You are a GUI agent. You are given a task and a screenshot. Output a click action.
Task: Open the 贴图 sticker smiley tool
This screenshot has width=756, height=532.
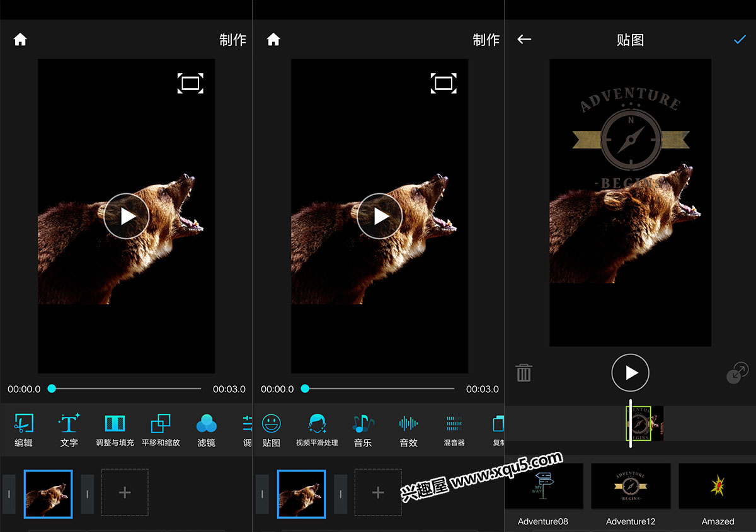click(271, 430)
